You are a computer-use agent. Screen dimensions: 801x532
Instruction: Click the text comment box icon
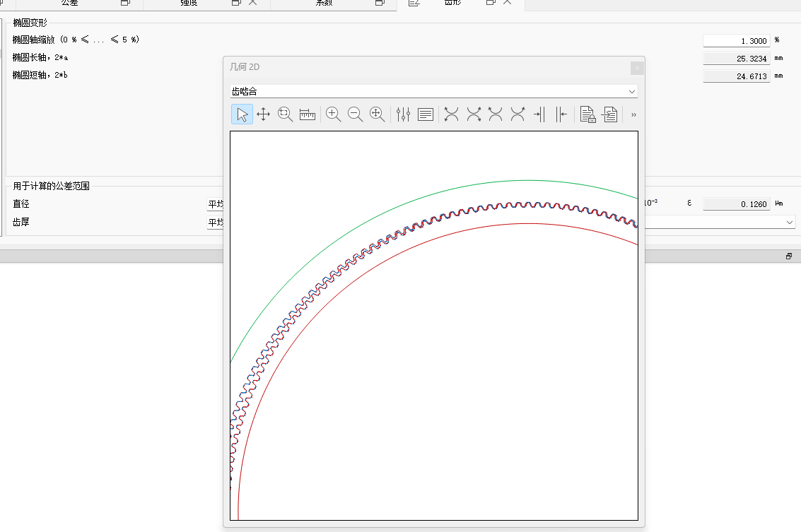pyautogui.click(x=426, y=114)
